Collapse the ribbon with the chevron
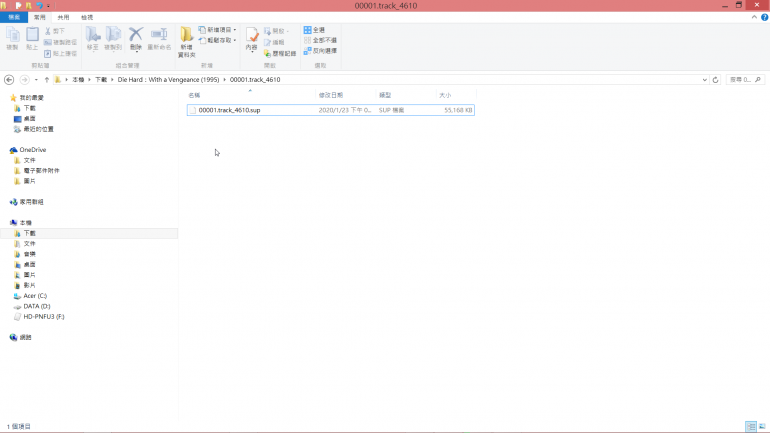The width and height of the screenshot is (770, 433). point(754,17)
